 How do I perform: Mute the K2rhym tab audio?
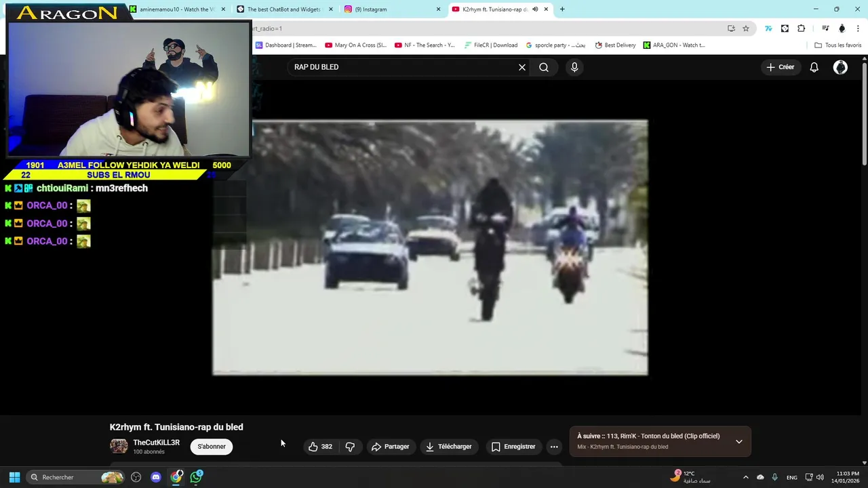pyautogui.click(x=535, y=9)
